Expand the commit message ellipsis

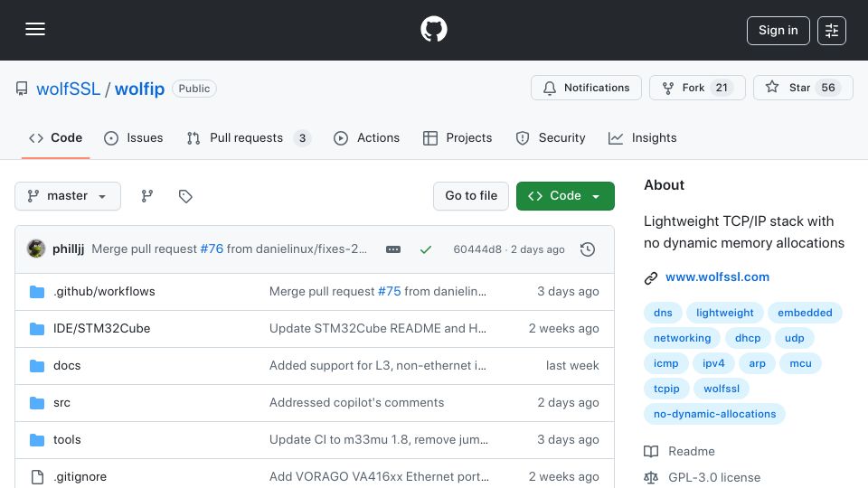pyautogui.click(x=393, y=249)
